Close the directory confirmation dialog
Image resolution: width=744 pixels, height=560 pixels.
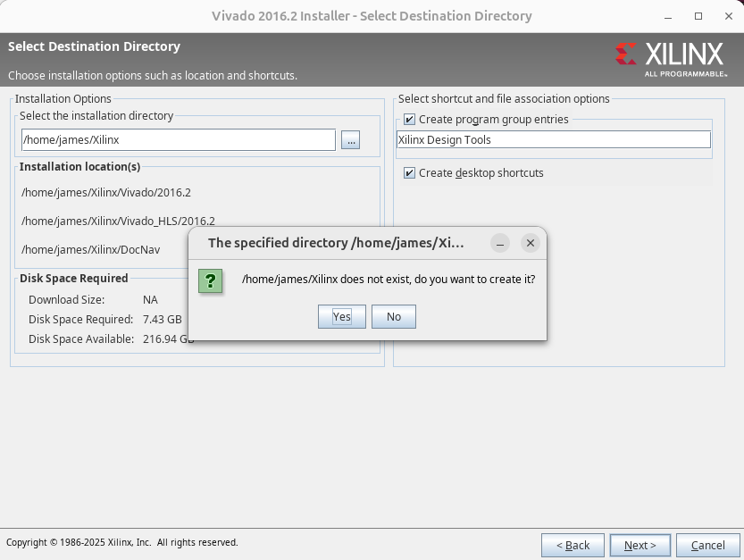pyautogui.click(x=531, y=243)
